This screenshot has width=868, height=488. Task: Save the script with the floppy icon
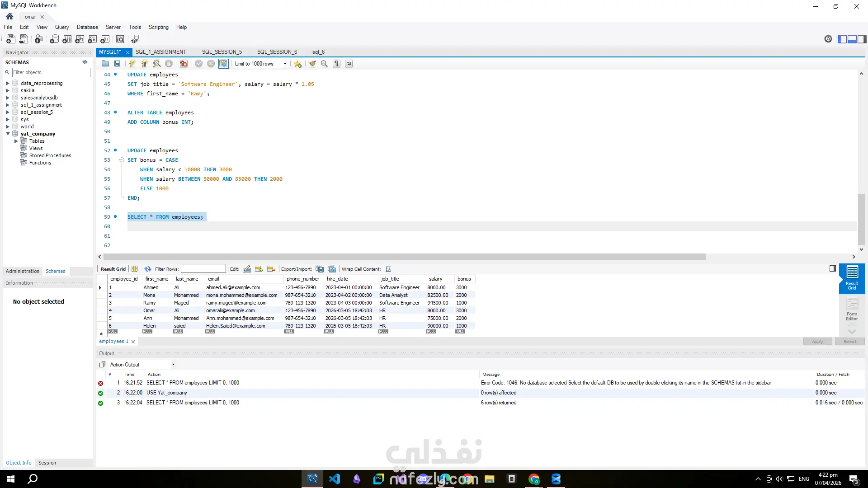[118, 64]
